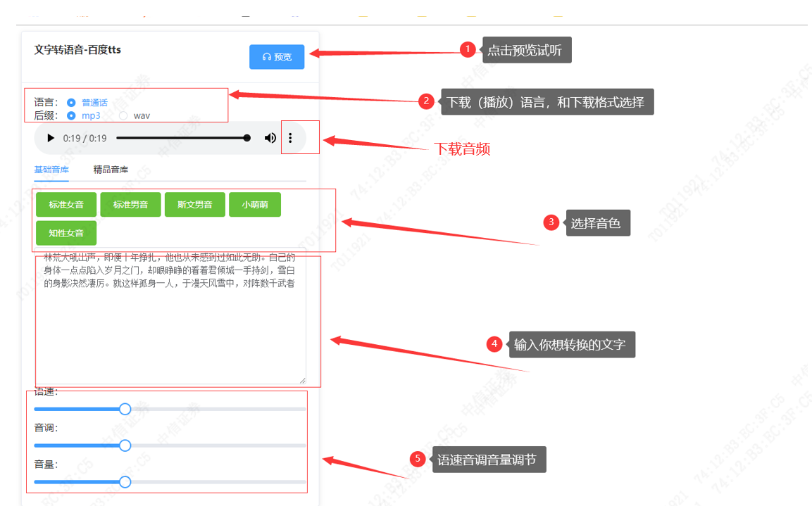The width and height of the screenshot is (812, 506).
Task: Click the 语言: label
Action: (46, 103)
